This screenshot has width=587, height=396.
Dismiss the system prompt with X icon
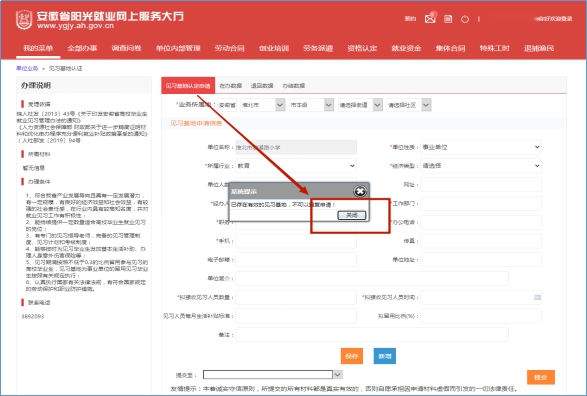pyautogui.click(x=360, y=191)
